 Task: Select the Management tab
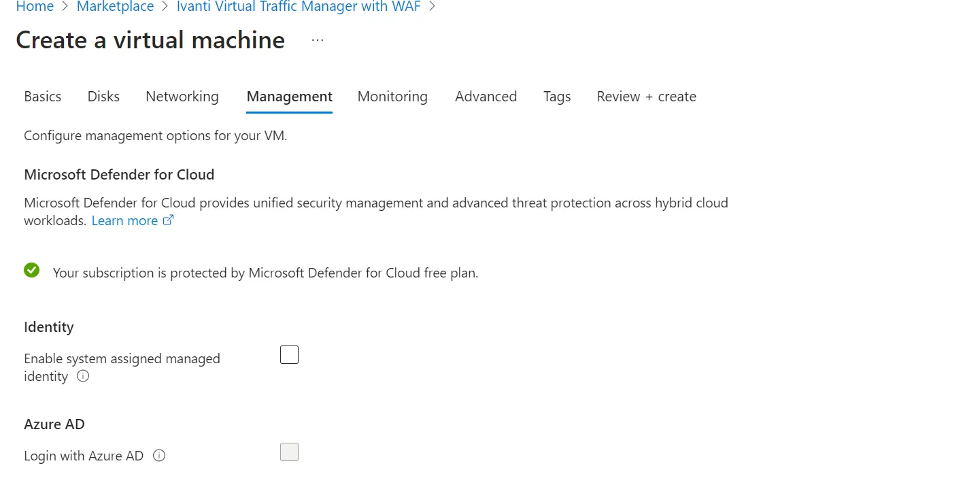(289, 97)
